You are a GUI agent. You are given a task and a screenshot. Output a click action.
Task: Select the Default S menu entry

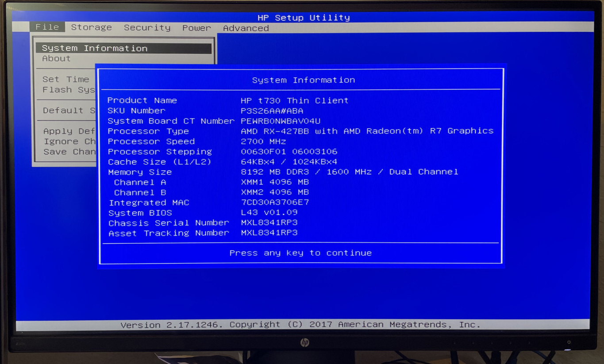click(69, 111)
